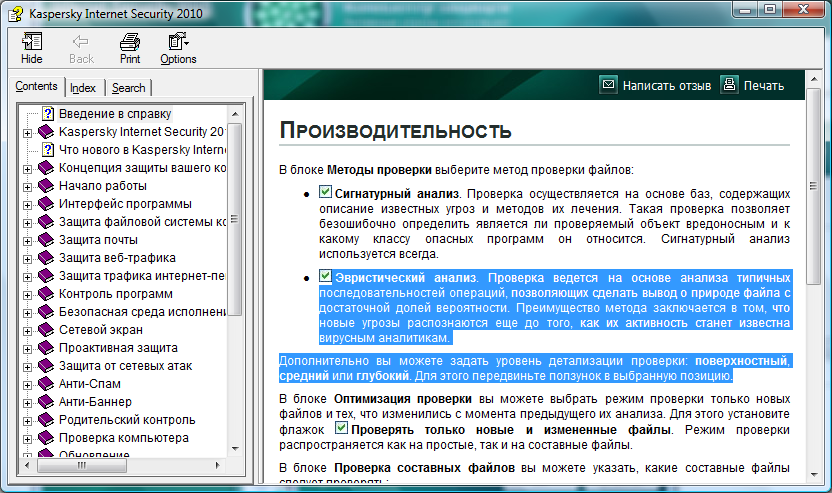Click the book icon for Анти-Баннер

[x=46, y=402]
